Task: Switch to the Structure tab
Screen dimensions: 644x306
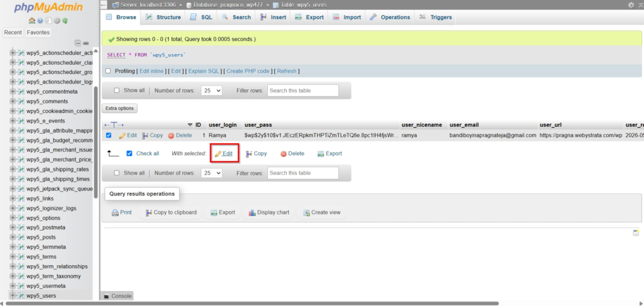Action: (x=163, y=17)
